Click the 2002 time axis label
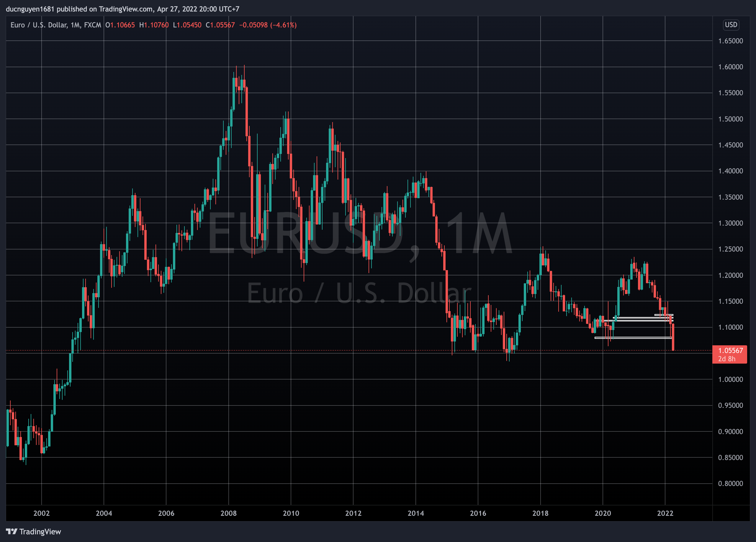Image resolution: width=756 pixels, height=542 pixels. [41, 513]
